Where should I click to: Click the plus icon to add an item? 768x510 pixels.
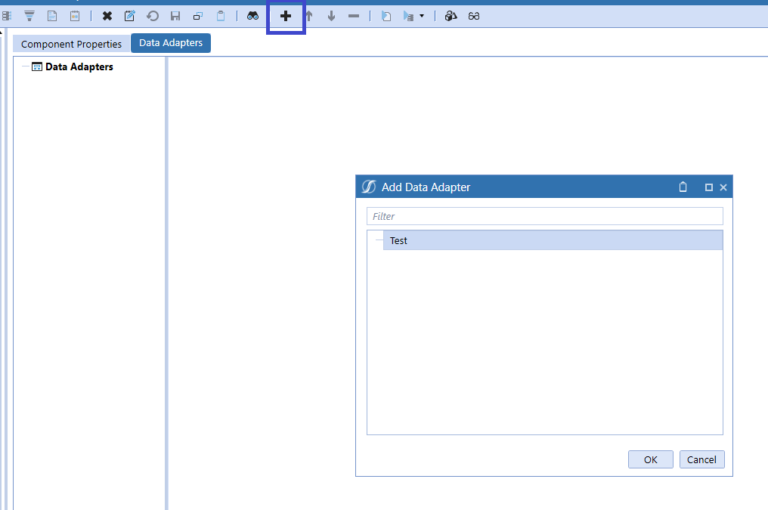click(x=286, y=16)
